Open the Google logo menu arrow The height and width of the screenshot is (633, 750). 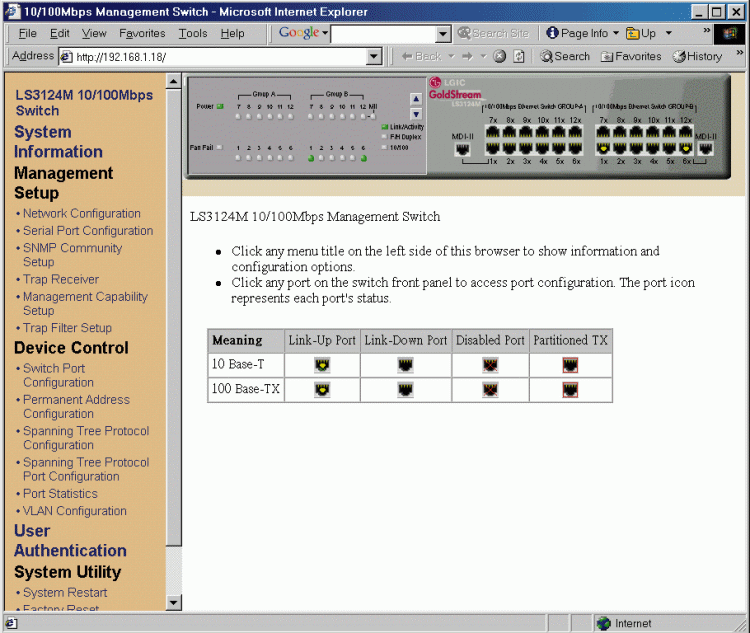(325, 33)
